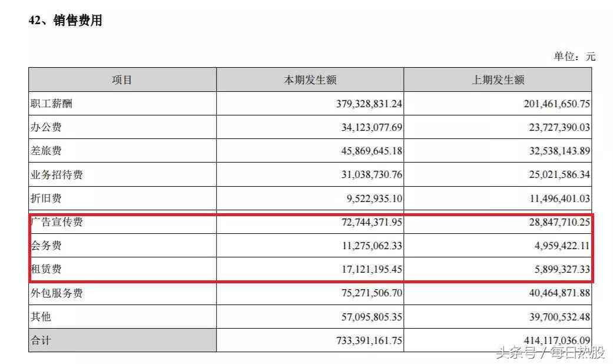Click the 其他 row label
The image size is (613, 364).
coord(41,317)
